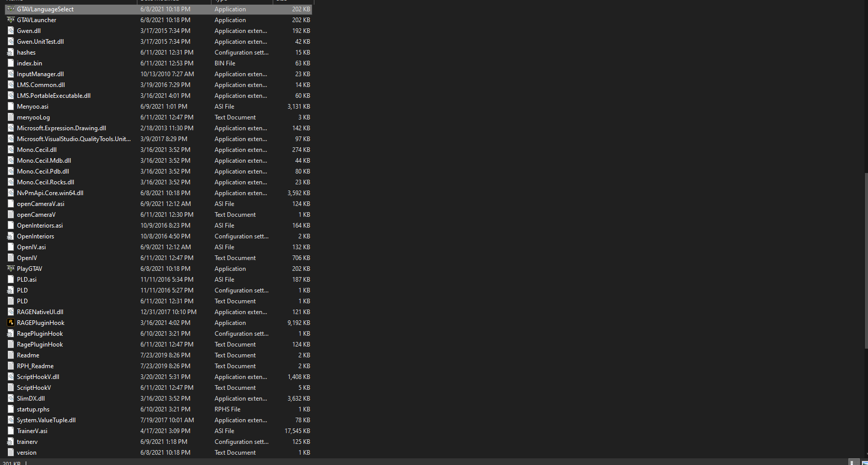
Task: Click the InputManager.dll file icon
Action: coord(10,74)
